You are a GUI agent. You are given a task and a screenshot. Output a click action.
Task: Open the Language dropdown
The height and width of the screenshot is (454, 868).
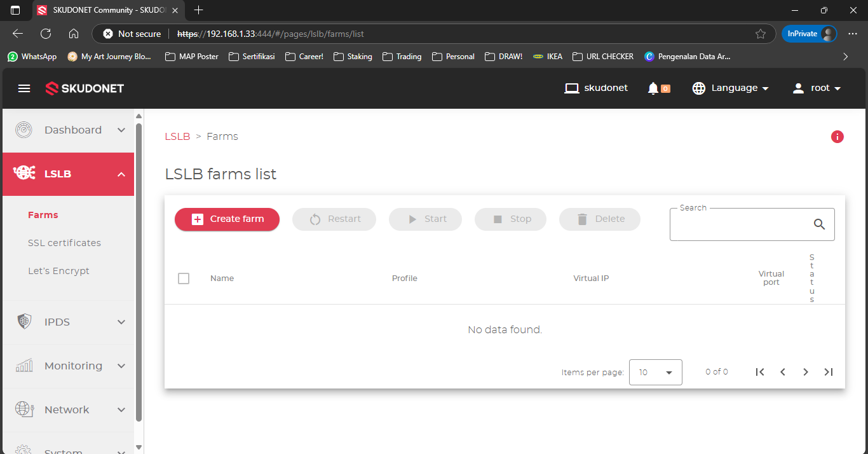tap(731, 88)
